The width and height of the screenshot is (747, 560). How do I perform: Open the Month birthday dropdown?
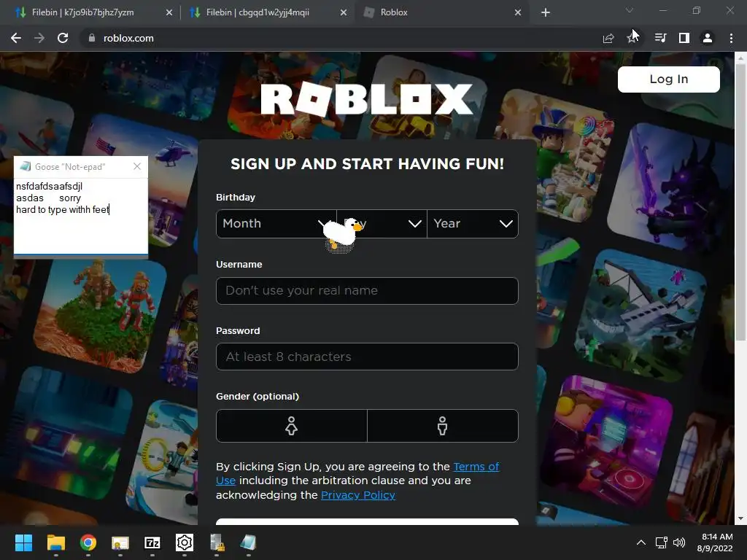point(276,224)
